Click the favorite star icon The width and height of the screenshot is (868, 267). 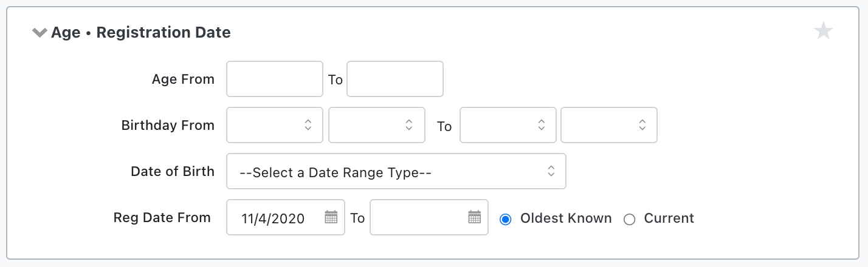pyautogui.click(x=823, y=31)
